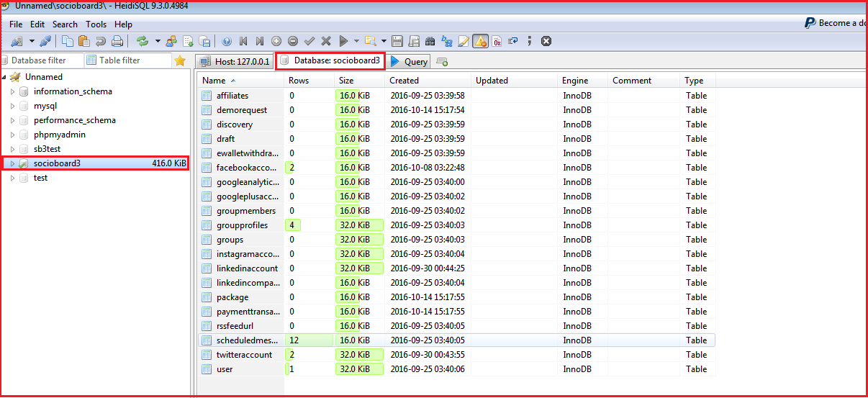Select the socioboard3 database in tree
The width and height of the screenshot is (868, 398).
[57, 163]
